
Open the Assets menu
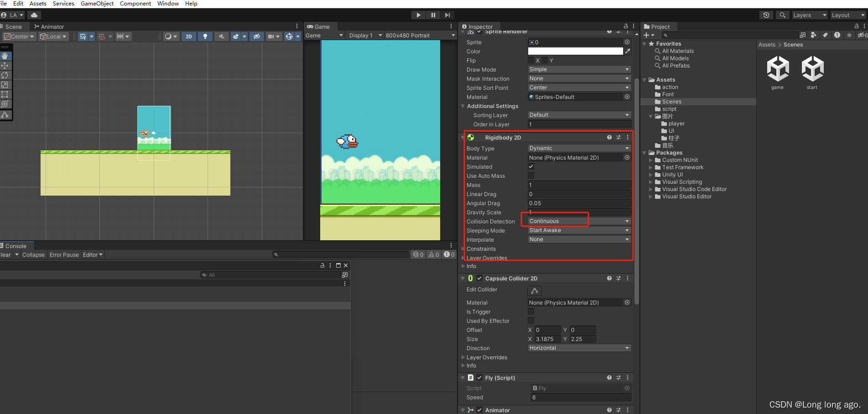(38, 4)
